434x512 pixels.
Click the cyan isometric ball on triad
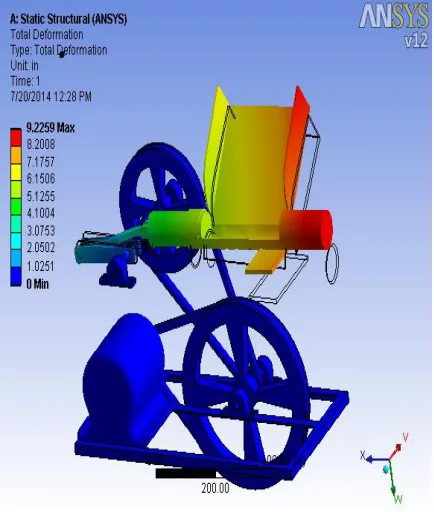point(386,469)
